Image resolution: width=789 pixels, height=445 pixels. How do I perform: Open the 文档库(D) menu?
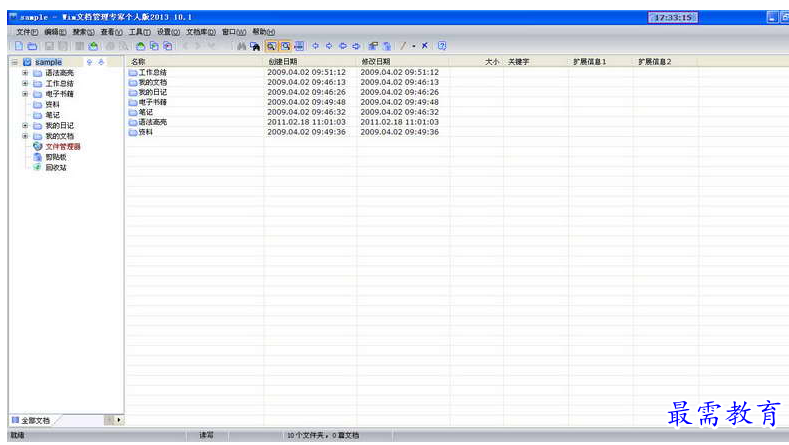click(x=201, y=32)
